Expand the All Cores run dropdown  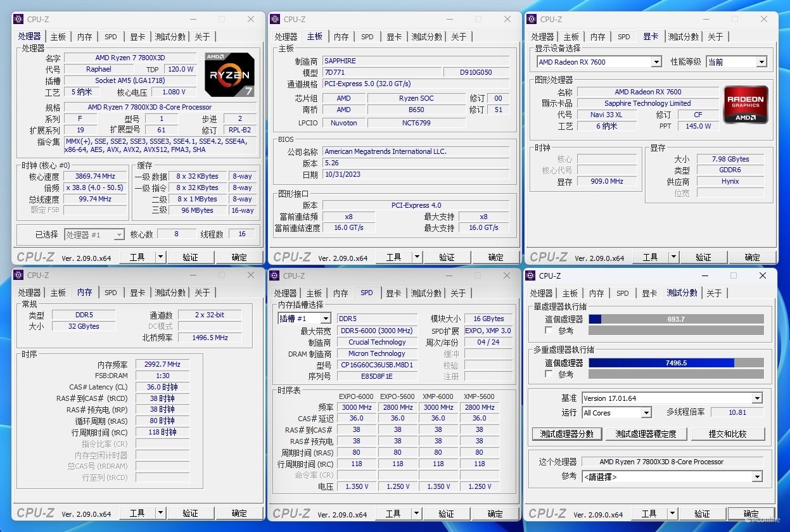(x=616, y=413)
